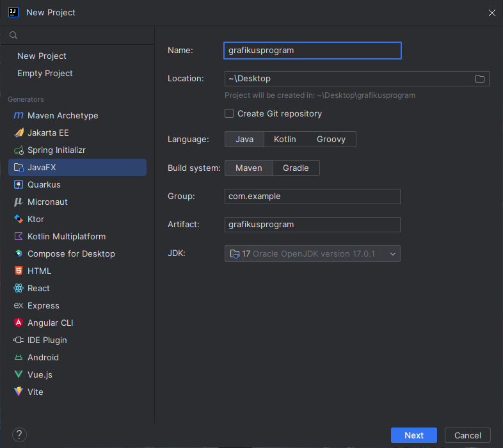The image size is (503, 448).
Task: Set build system to Gradle
Action: point(296,168)
